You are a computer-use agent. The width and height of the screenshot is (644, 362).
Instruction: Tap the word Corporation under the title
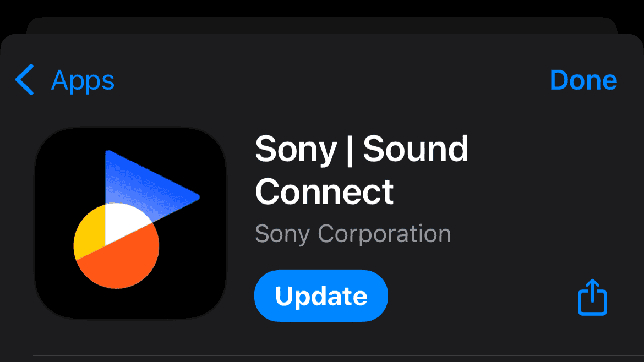384,234
